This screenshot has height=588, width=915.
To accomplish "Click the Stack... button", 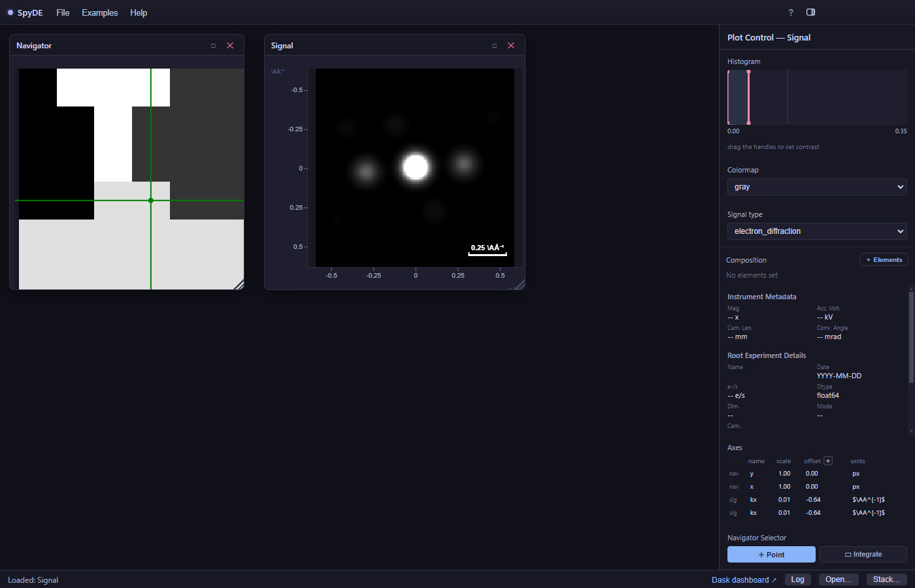I will coord(886,580).
